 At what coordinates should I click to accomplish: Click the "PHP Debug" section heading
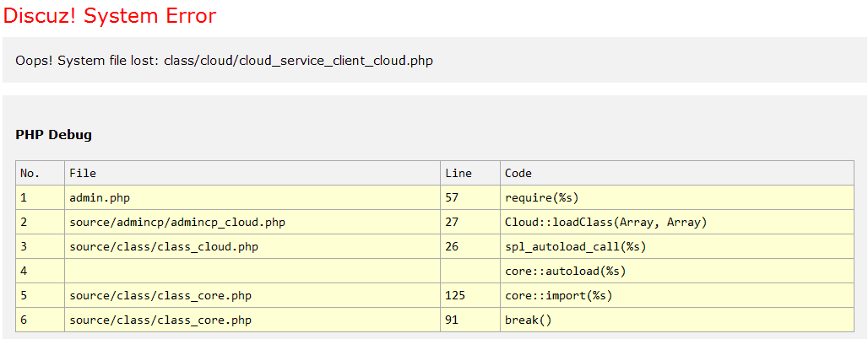[x=54, y=134]
